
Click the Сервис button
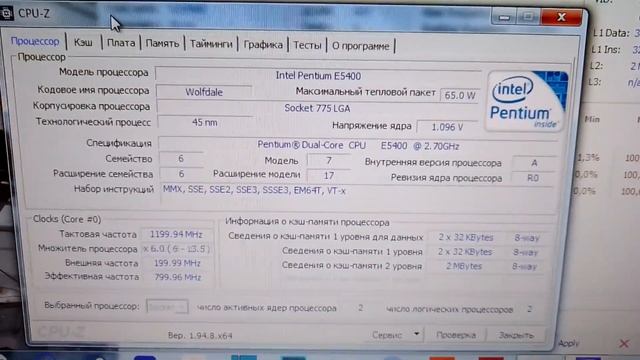[387, 335]
